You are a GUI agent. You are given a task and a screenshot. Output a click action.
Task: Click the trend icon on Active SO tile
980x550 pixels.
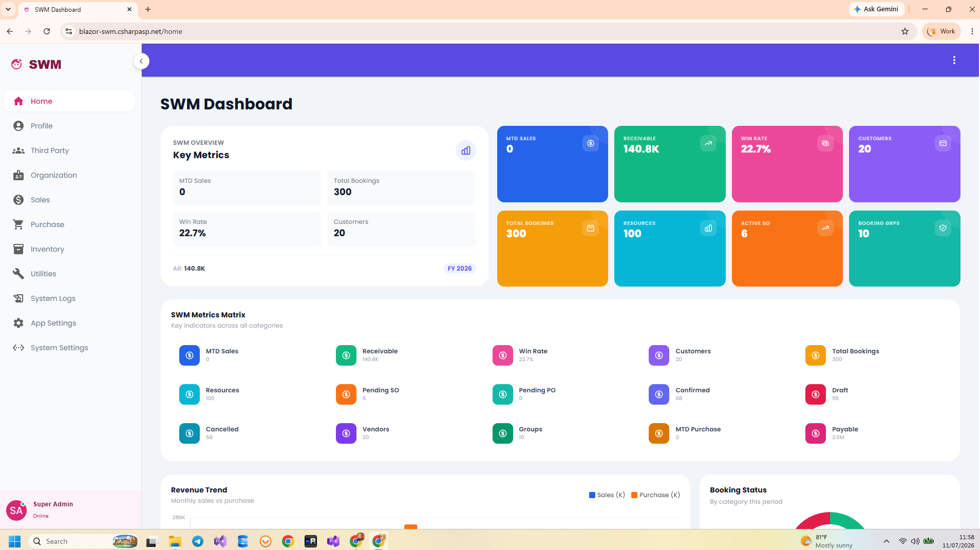(x=825, y=228)
